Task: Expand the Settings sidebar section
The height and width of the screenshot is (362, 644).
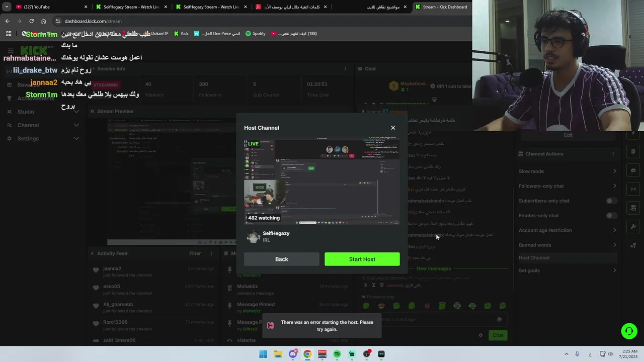Action: pos(42,139)
